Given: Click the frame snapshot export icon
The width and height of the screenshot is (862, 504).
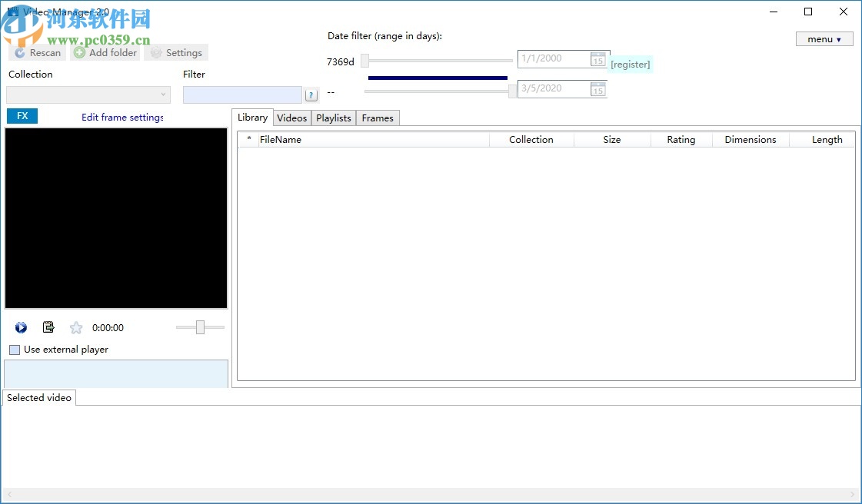Looking at the screenshot, I should (x=48, y=327).
